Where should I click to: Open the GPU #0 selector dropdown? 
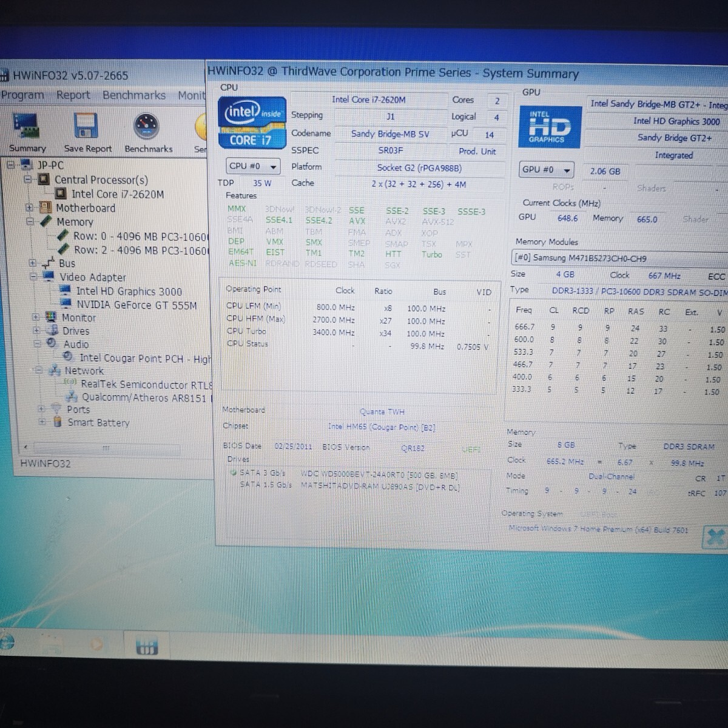547,170
